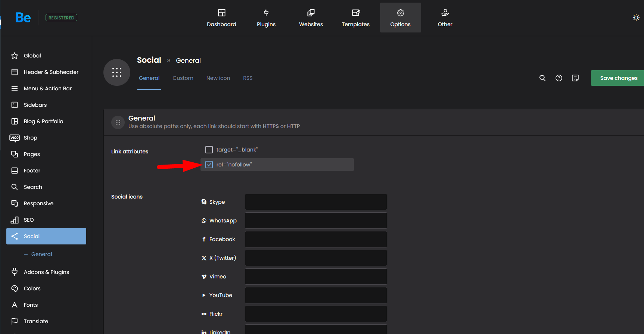The image size is (644, 334).
Task: Open Footer settings
Action: point(46,171)
